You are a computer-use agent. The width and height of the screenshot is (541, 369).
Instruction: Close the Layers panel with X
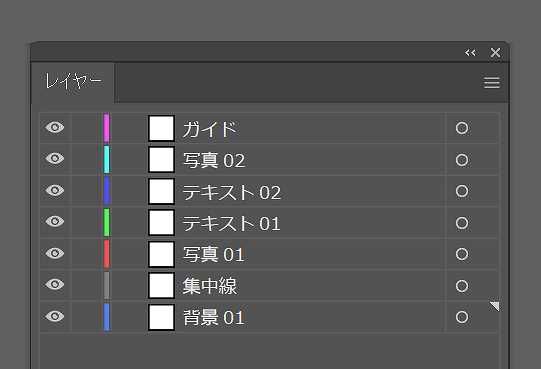click(495, 53)
